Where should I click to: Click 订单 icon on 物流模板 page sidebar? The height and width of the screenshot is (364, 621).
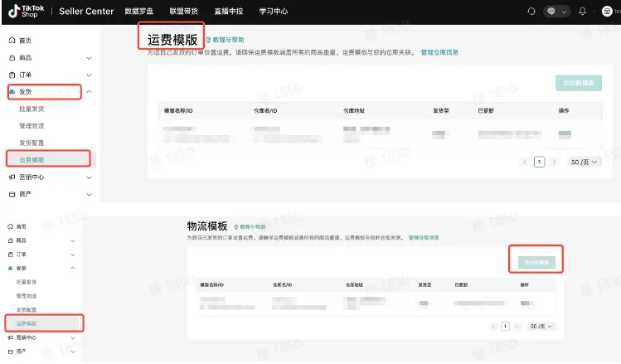click(11, 255)
